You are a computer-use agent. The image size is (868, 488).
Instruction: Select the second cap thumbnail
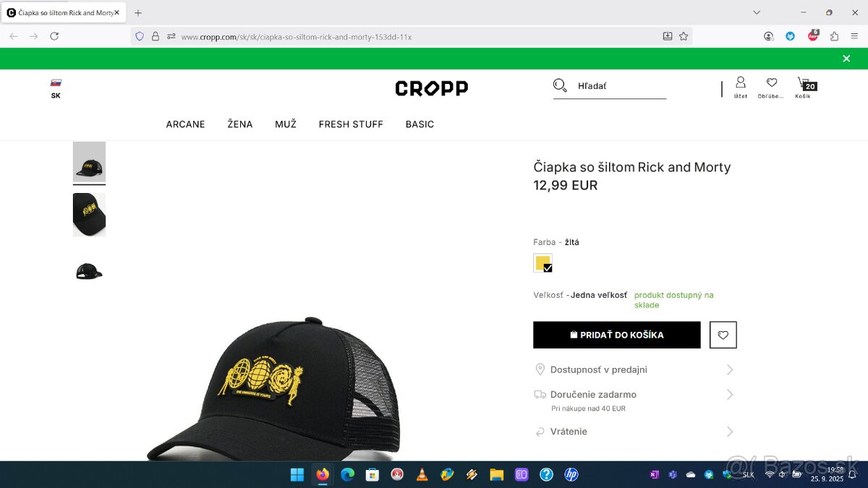[x=89, y=215]
